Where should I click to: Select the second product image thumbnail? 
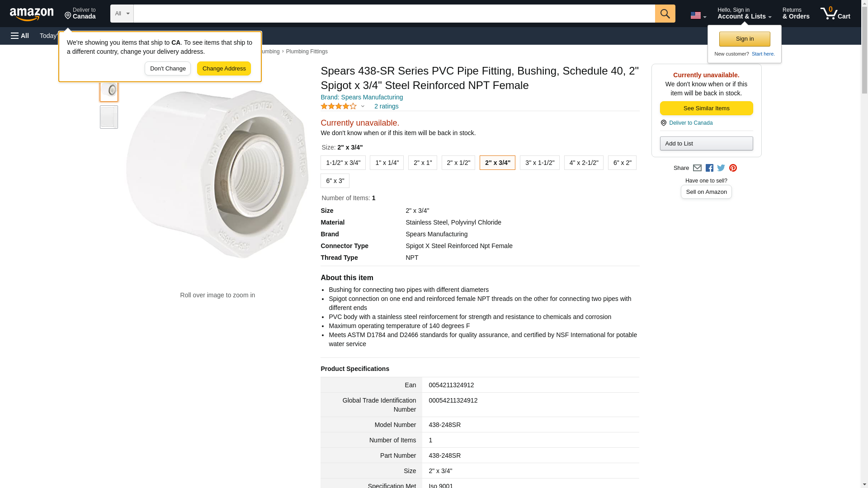(x=109, y=117)
